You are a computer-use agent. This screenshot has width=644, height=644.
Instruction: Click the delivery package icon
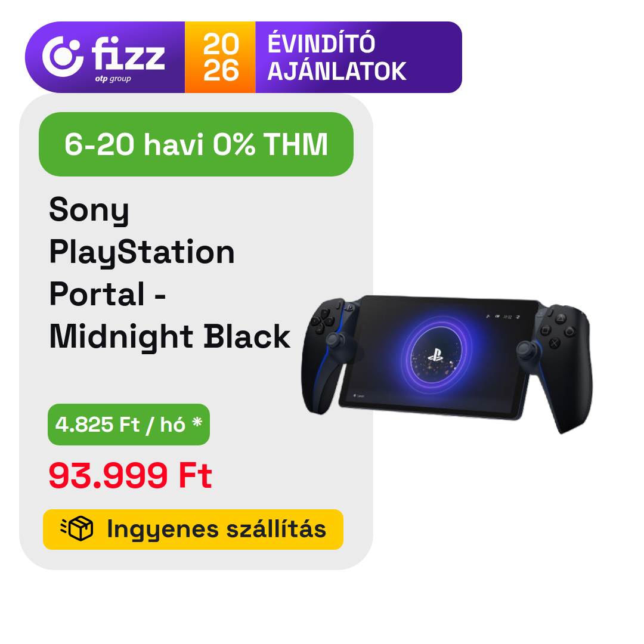coord(78,529)
